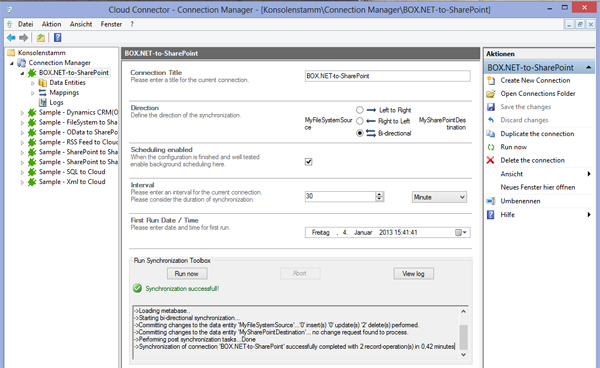Click the synchronization log text area

(x=297, y=332)
